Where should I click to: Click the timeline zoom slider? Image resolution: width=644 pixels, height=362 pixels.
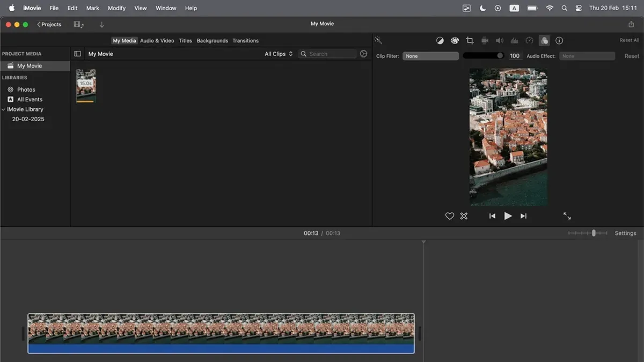(x=588, y=233)
